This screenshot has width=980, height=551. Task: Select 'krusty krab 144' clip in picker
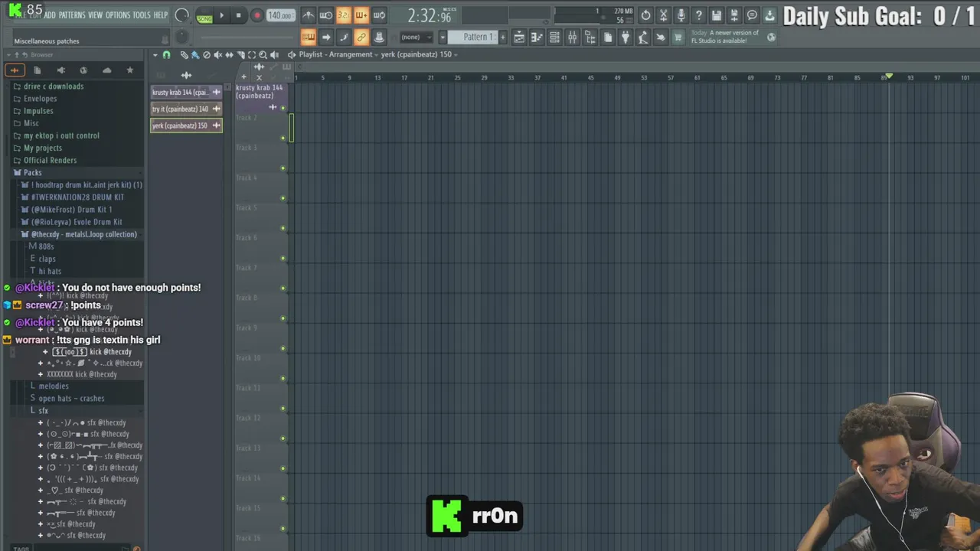click(x=186, y=92)
